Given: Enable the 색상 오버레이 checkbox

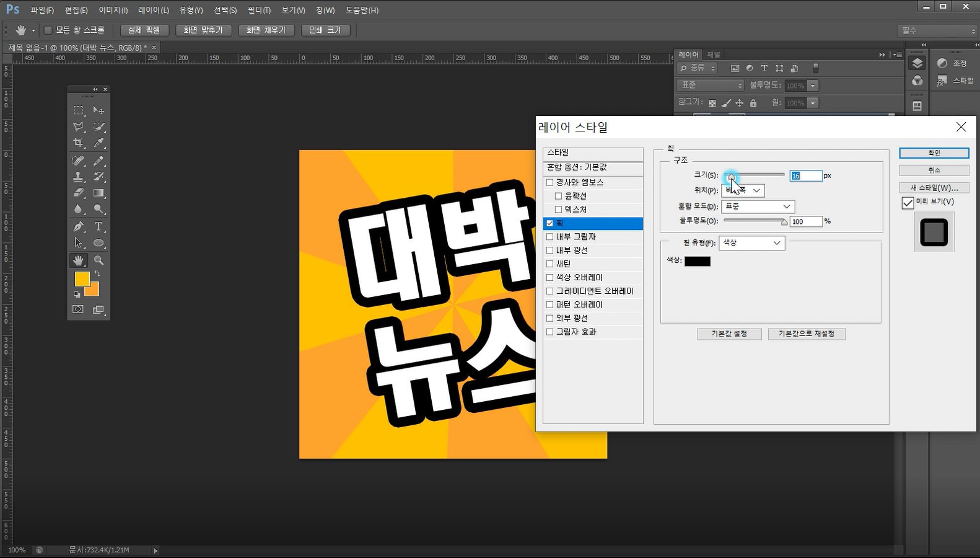Looking at the screenshot, I should [549, 278].
